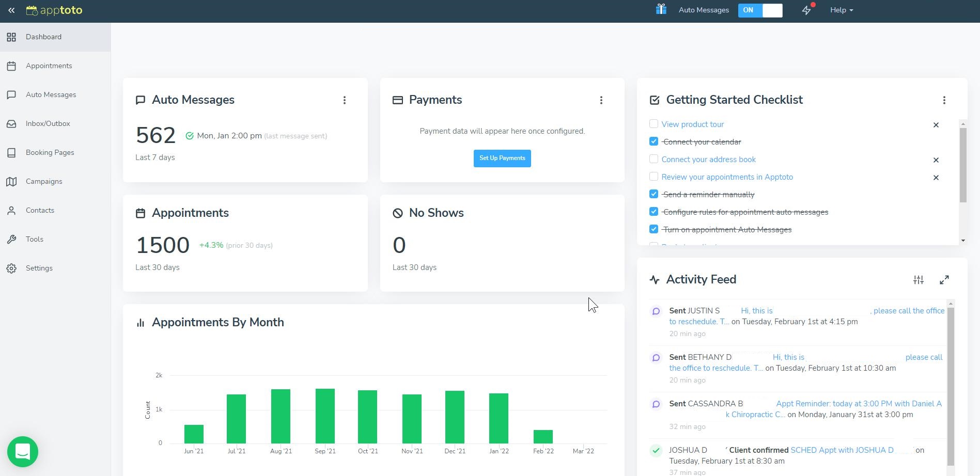This screenshot has width=980, height=476.
Task: Click the Tools wrench icon
Action: [12, 239]
